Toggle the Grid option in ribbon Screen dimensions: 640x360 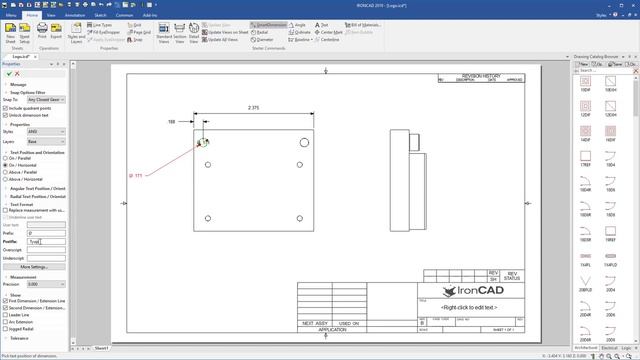coord(134,25)
